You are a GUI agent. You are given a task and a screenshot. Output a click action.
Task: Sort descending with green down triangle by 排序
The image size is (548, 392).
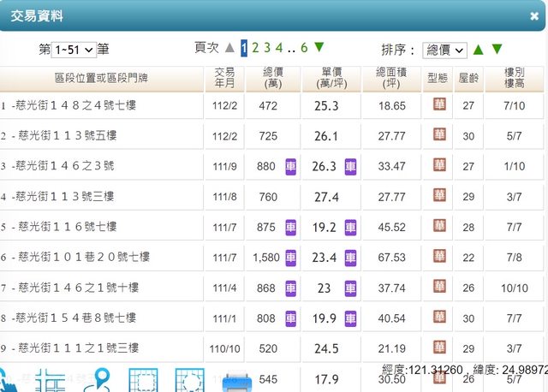pyautogui.click(x=497, y=50)
